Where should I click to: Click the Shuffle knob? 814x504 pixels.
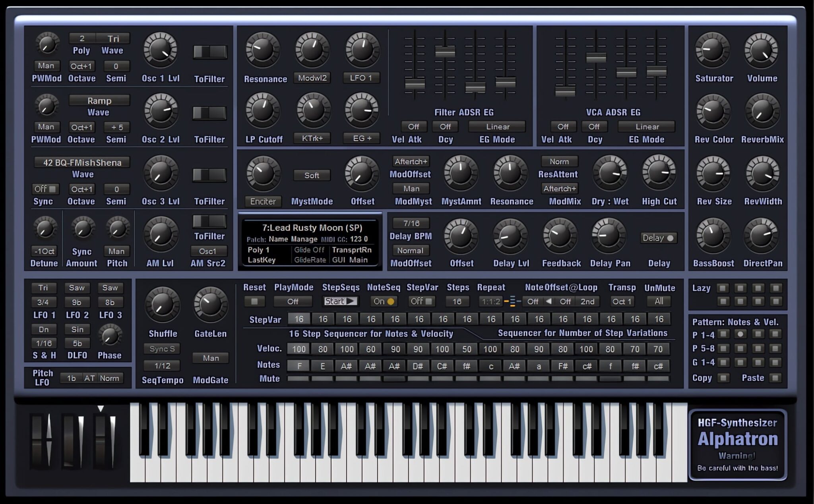pos(162,305)
